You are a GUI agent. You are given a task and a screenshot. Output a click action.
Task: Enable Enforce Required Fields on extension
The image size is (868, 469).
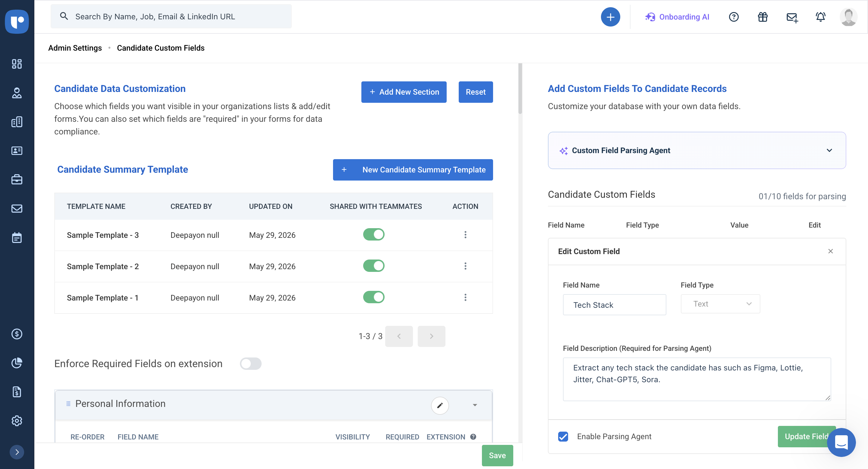coord(250,364)
